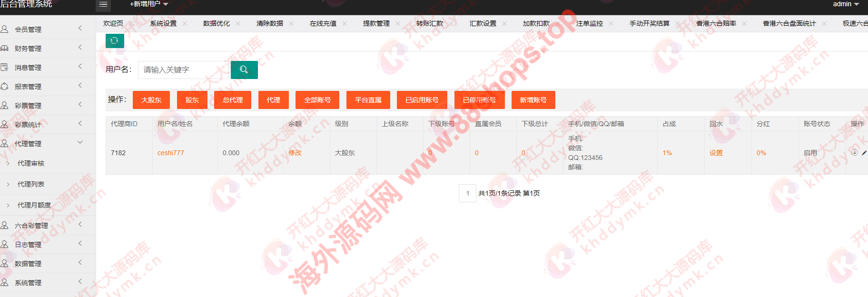Open 代理列表 in the sidebar

coord(31,184)
